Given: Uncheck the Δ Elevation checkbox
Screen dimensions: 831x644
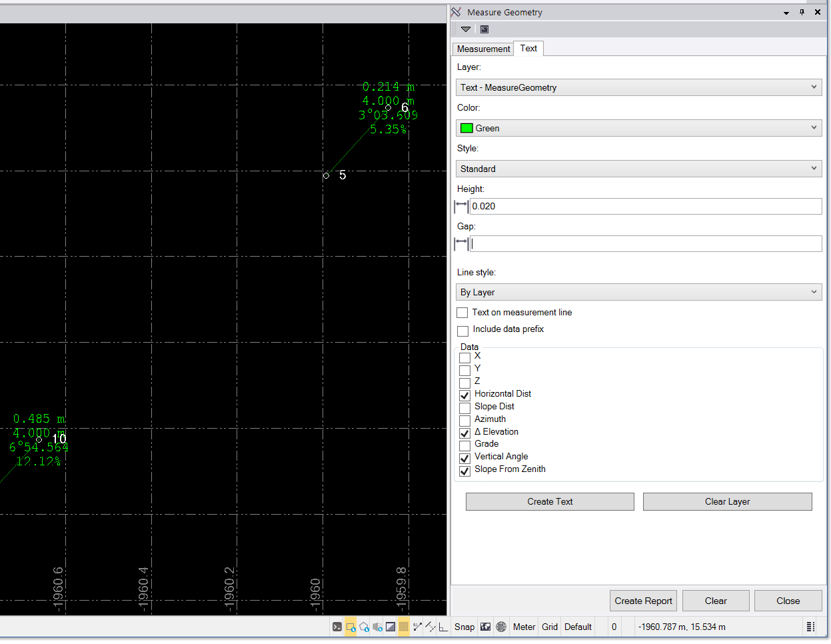Looking at the screenshot, I should [465, 433].
